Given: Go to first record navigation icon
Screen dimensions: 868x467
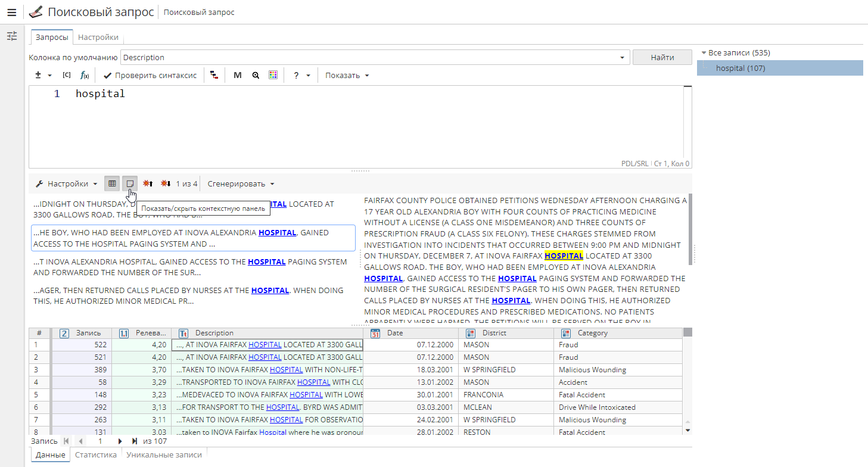Looking at the screenshot, I should coord(66,441).
